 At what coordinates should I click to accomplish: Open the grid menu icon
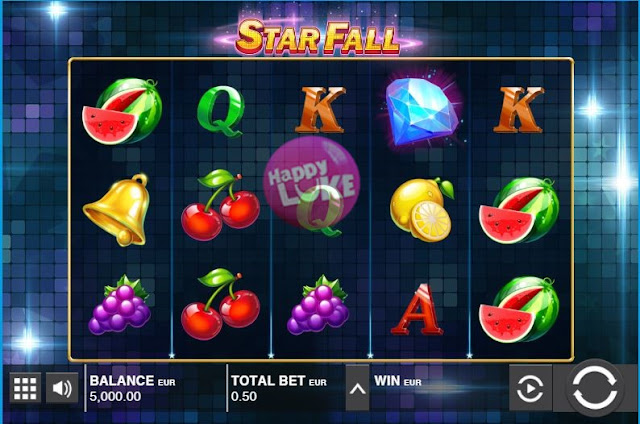[25, 388]
